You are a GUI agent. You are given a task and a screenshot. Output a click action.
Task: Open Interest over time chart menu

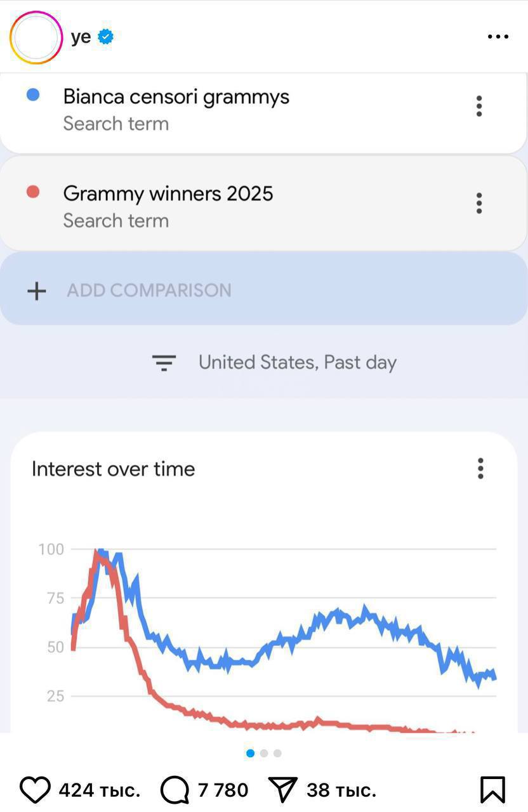click(480, 468)
